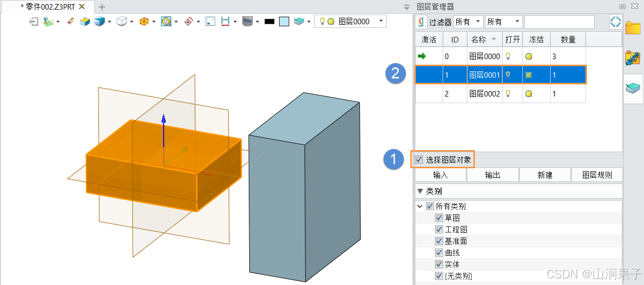
Task: Click the magnifier zoom toolbar icon
Action: tap(166, 22)
